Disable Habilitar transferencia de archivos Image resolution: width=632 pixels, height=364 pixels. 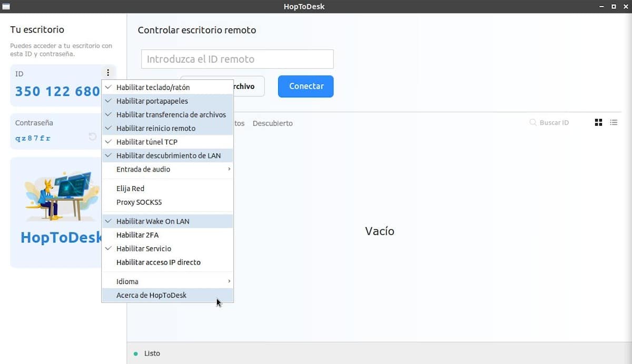[x=167, y=115]
